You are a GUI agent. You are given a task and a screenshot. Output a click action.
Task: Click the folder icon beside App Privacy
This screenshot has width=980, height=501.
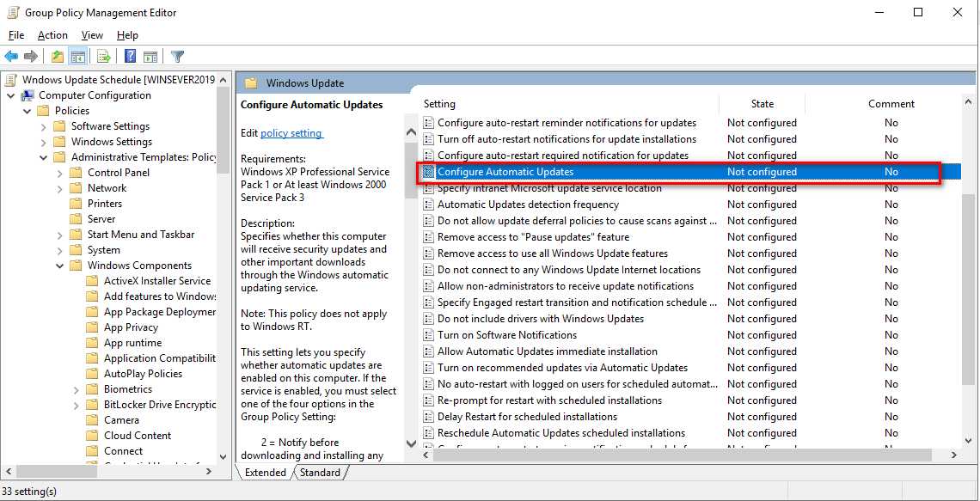[93, 327]
